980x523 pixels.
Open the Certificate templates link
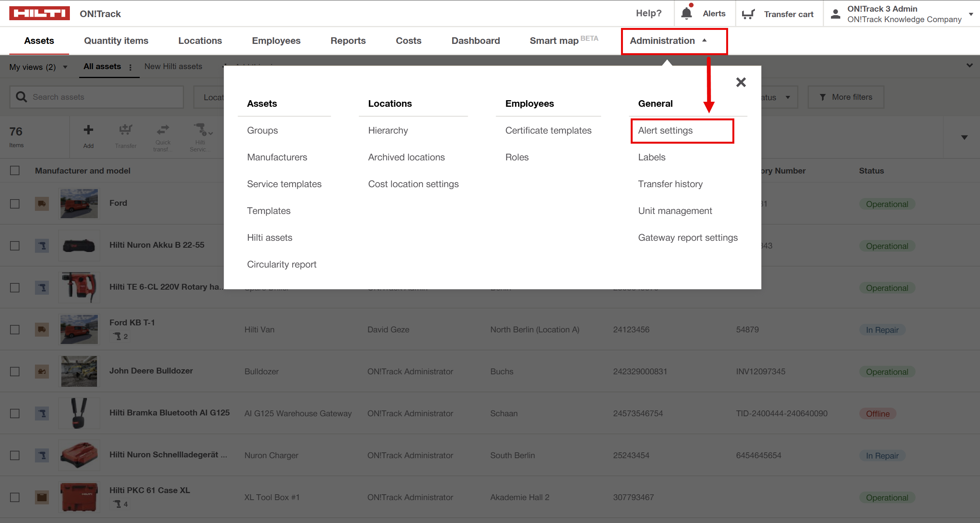[x=548, y=130]
